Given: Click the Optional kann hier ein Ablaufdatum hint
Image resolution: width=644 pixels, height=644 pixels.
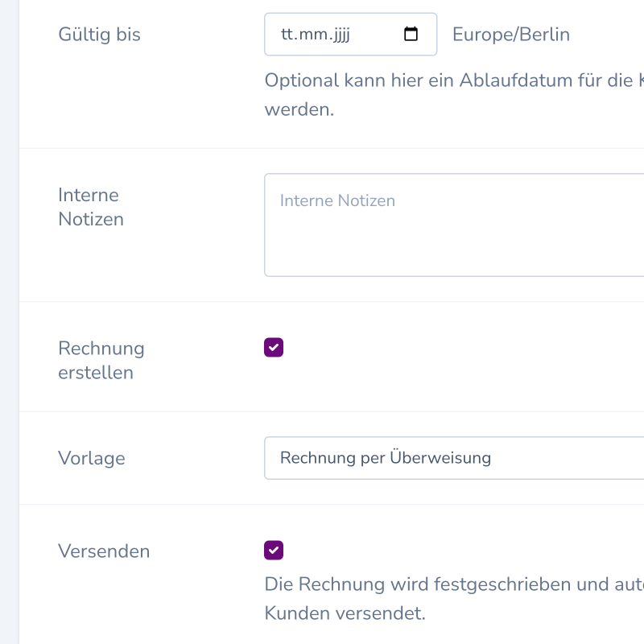Looking at the screenshot, I should [x=454, y=95].
